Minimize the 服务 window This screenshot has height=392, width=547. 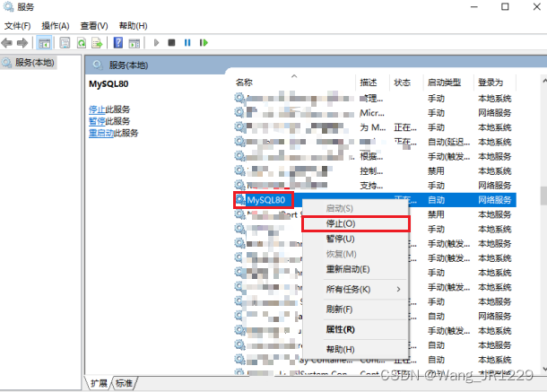[x=474, y=6]
